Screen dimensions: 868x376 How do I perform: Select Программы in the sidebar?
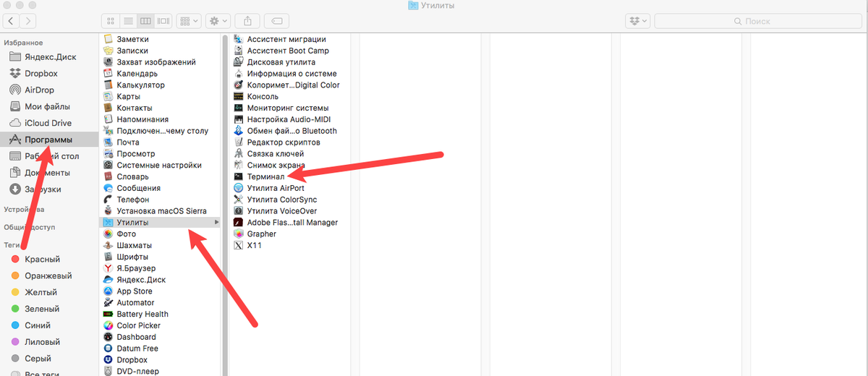[x=49, y=140]
